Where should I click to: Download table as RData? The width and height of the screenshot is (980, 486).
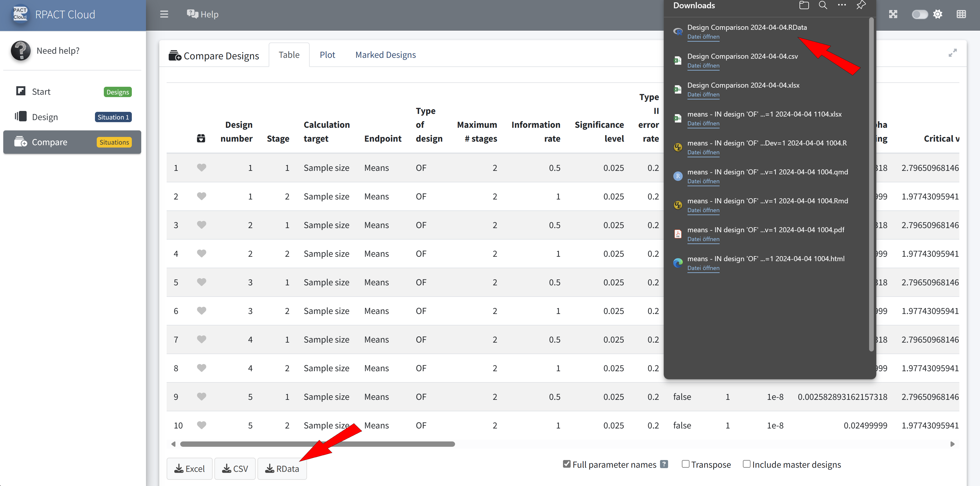(282, 469)
